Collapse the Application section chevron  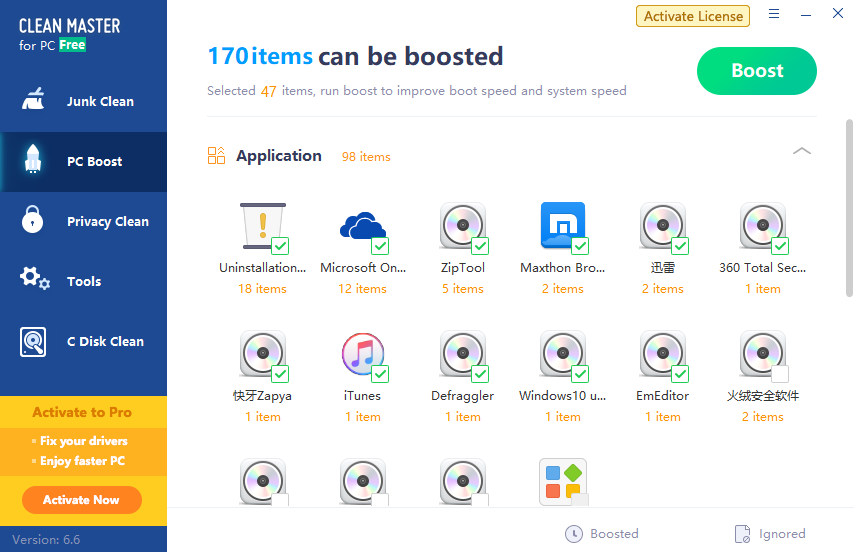point(802,151)
